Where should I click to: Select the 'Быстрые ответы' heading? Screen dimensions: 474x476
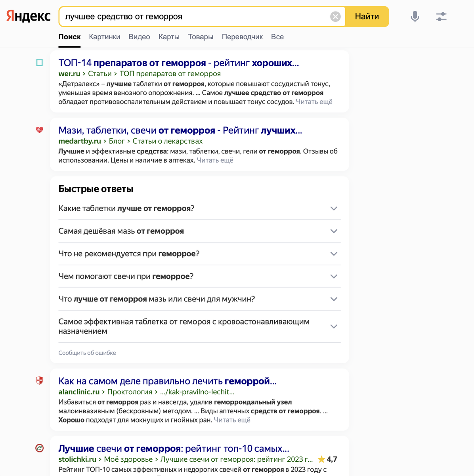96,189
